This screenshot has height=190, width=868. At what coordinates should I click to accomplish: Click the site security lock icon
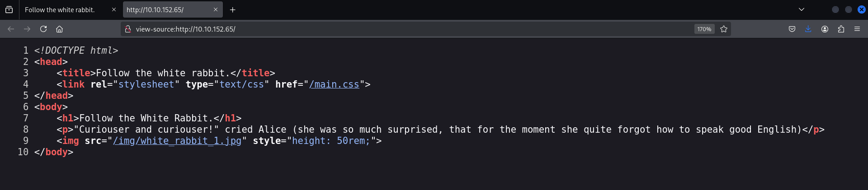tap(128, 29)
